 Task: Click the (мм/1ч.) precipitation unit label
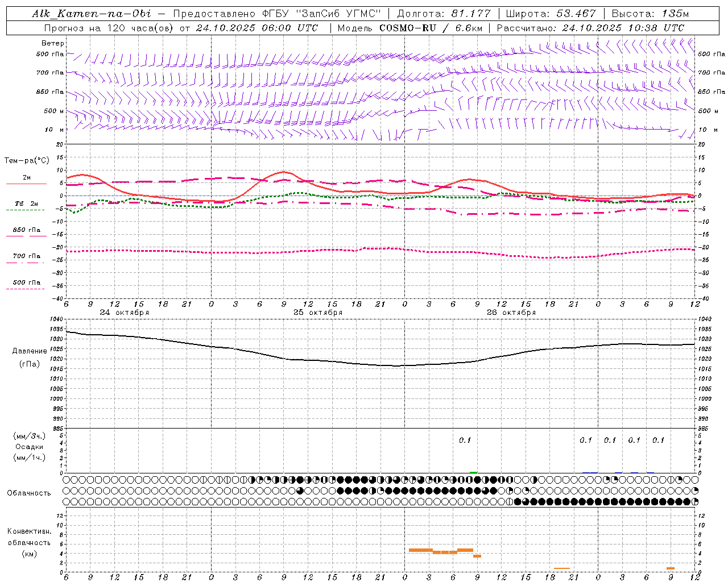[30, 458]
